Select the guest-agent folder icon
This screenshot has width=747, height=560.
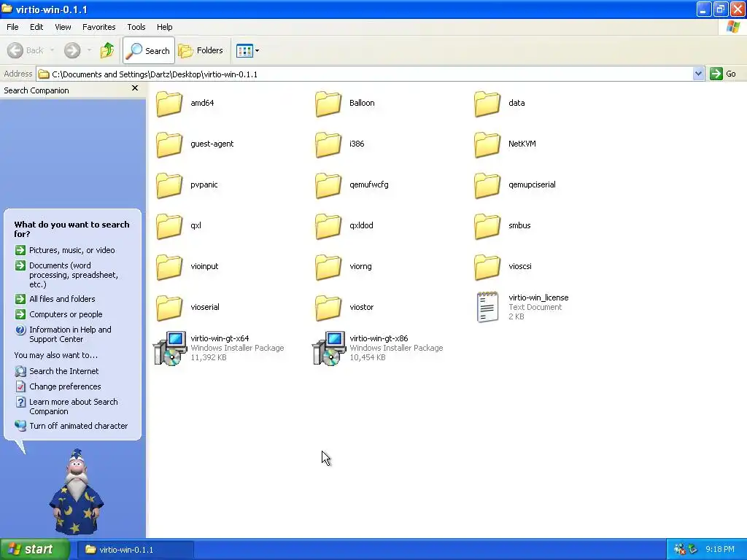point(169,144)
